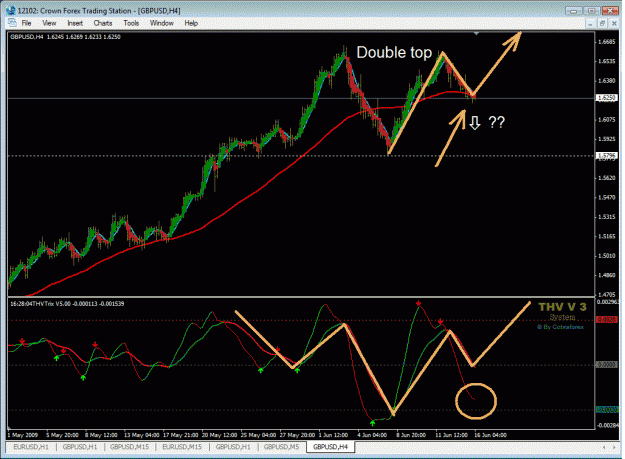
Task: Click the Crown Forex application icon in title bar
Action: point(11,10)
